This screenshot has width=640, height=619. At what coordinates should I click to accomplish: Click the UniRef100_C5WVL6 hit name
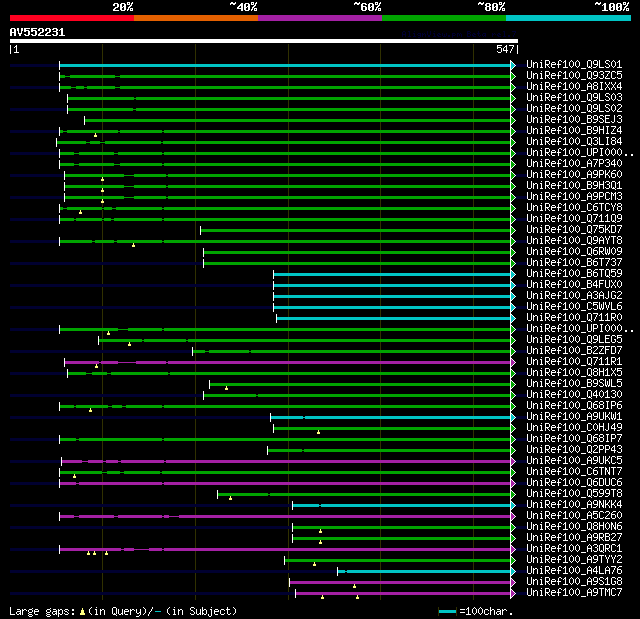tap(574, 307)
